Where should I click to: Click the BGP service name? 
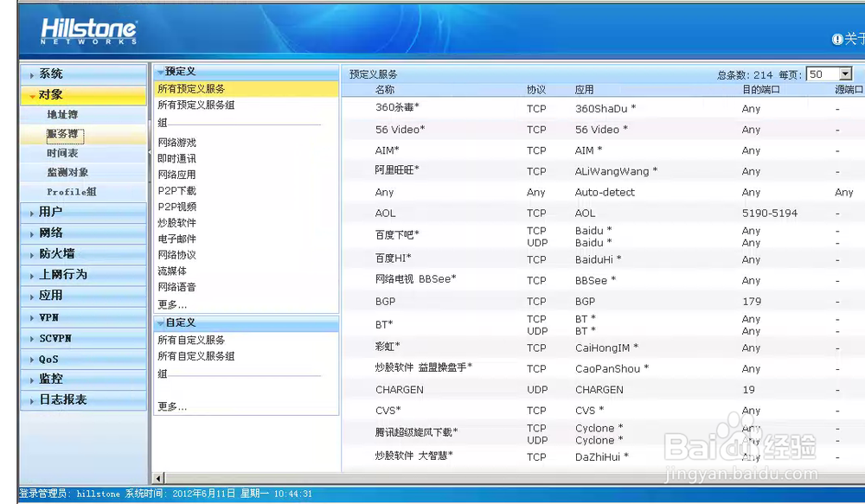pyautogui.click(x=386, y=302)
